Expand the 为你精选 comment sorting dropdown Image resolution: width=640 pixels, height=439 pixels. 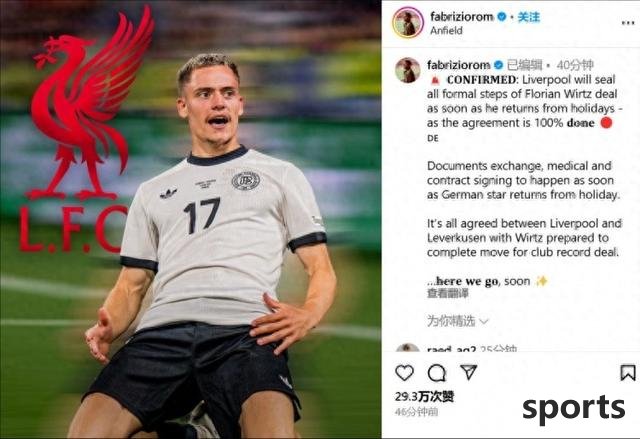click(x=458, y=321)
